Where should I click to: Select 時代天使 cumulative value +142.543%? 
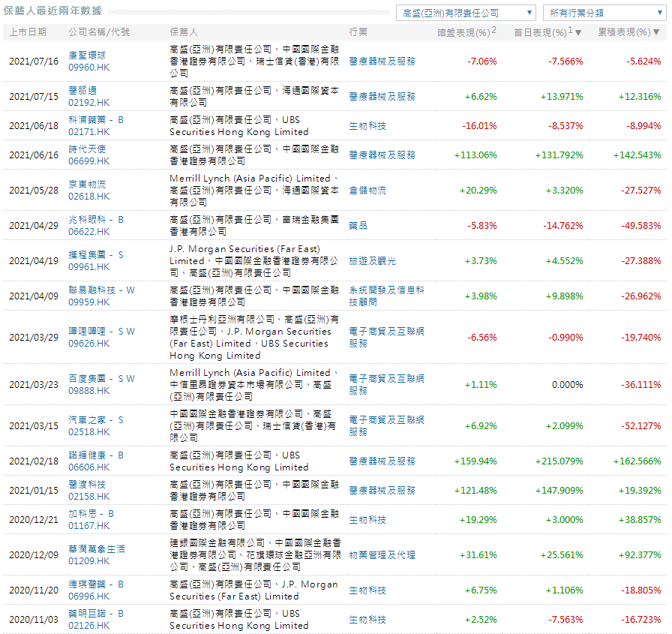(637, 155)
